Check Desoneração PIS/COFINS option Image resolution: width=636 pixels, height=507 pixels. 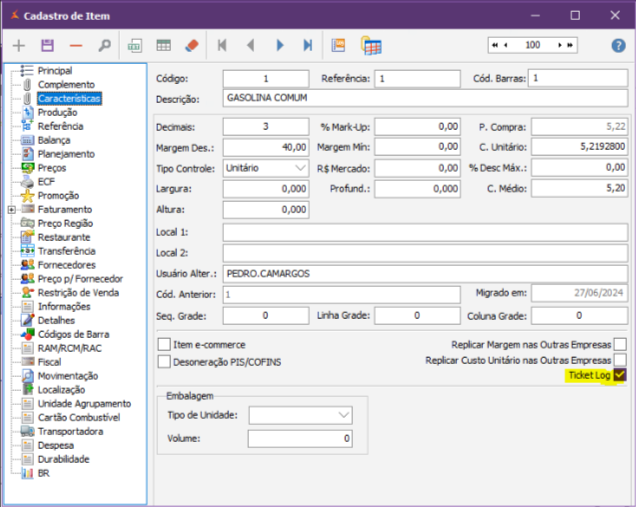[165, 361]
